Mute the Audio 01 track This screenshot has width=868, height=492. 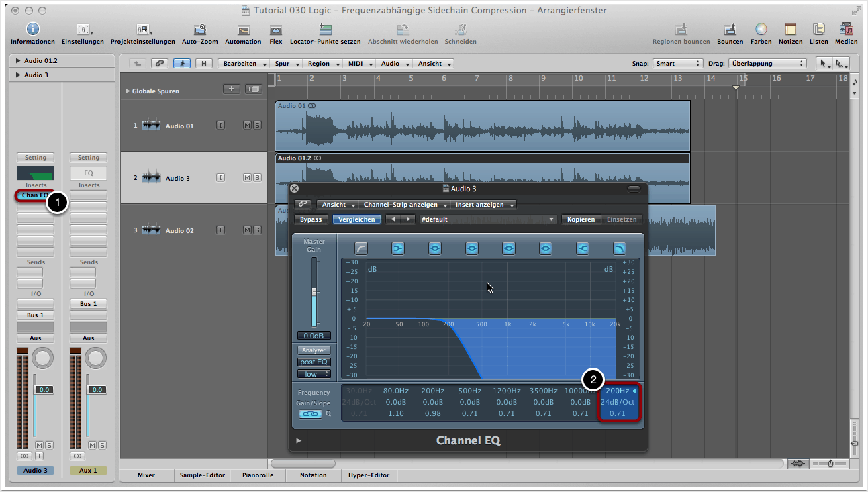[247, 126]
